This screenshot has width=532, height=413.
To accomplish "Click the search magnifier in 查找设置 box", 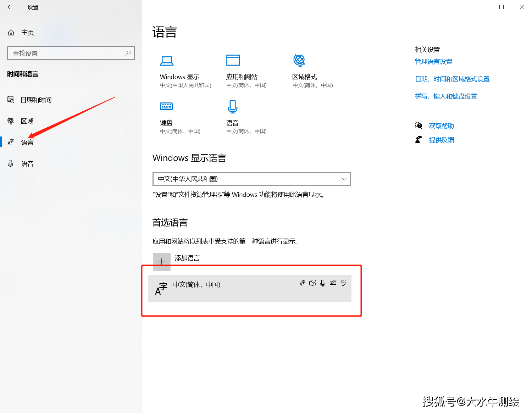I will [128, 53].
